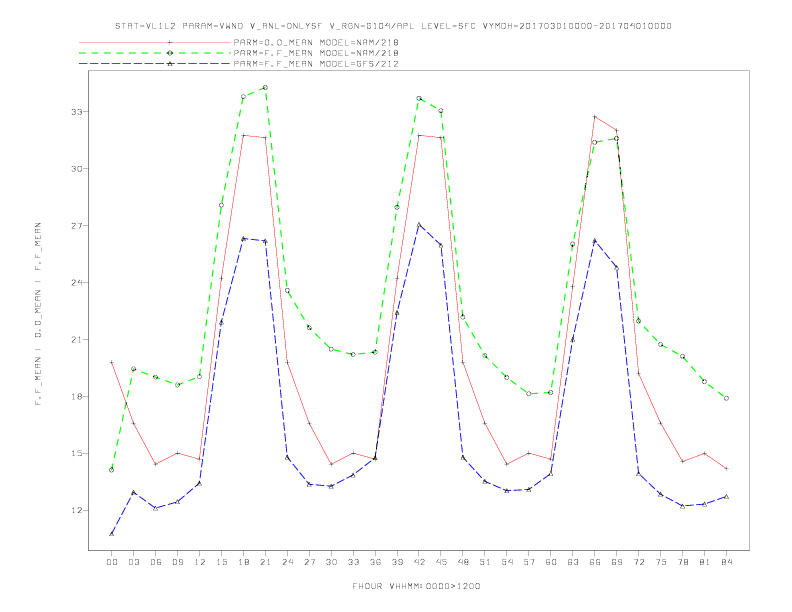Click green circle data point at hour 21 peak
The width and height of the screenshot is (792, 612).
265,87
